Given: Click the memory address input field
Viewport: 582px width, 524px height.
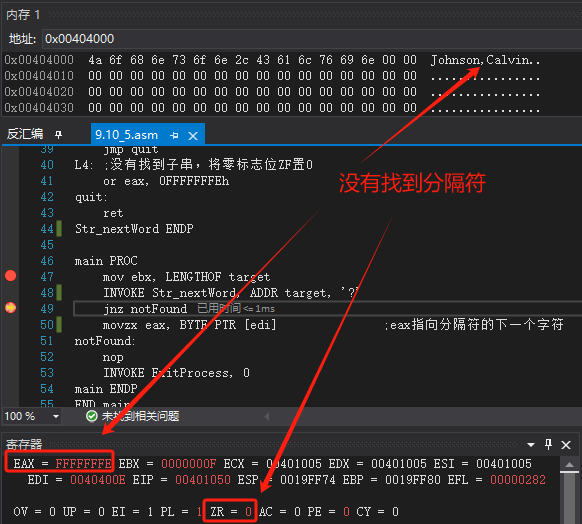Looking at the screenshot, I should click(x=312, y=39).
